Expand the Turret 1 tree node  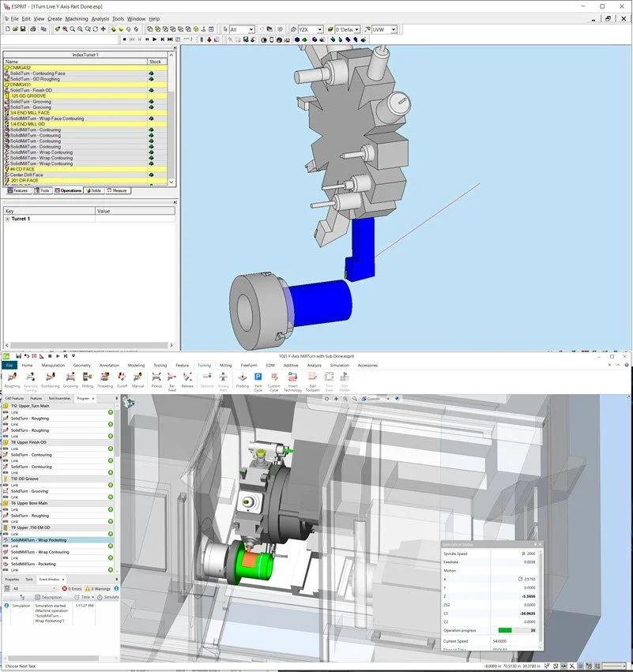[7, 219]
